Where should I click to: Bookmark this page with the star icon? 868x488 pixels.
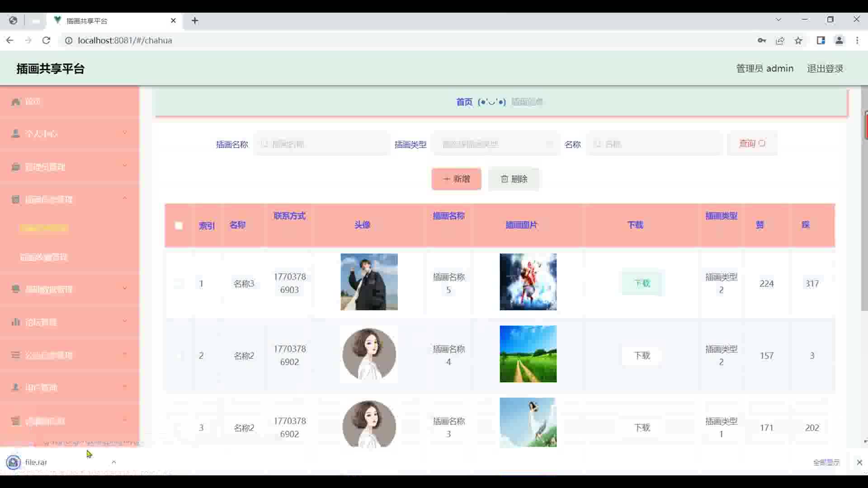pyautogui.click(x=798, y=41)
